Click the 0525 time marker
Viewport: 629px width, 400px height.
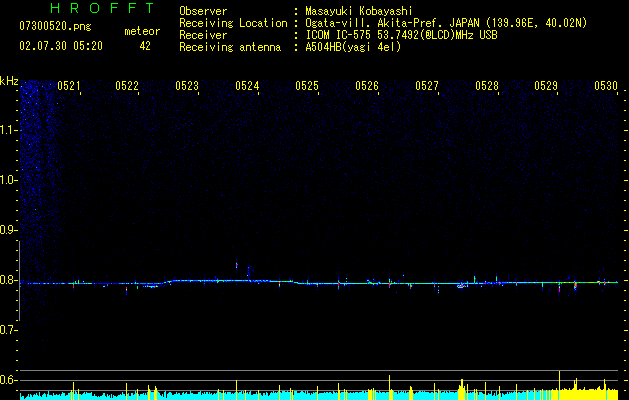point(307,86)
